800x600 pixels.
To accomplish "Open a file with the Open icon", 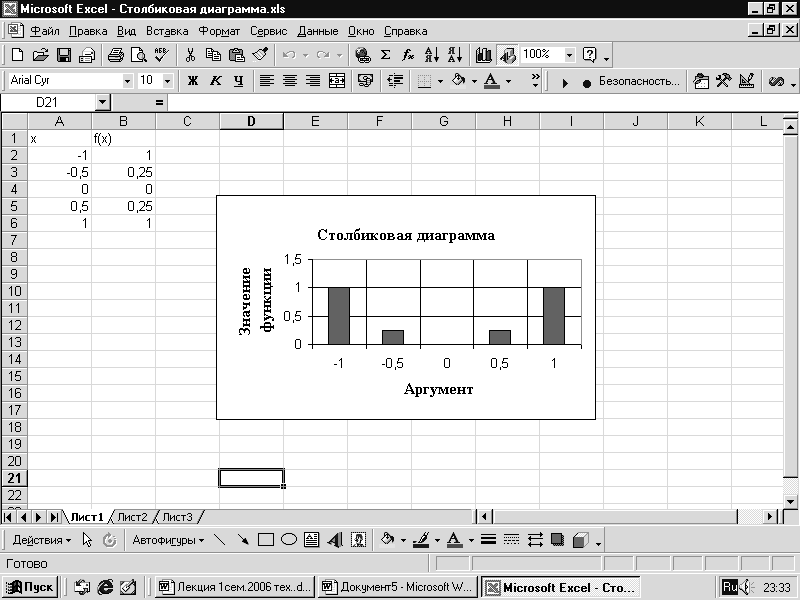I will click(40, 55).
